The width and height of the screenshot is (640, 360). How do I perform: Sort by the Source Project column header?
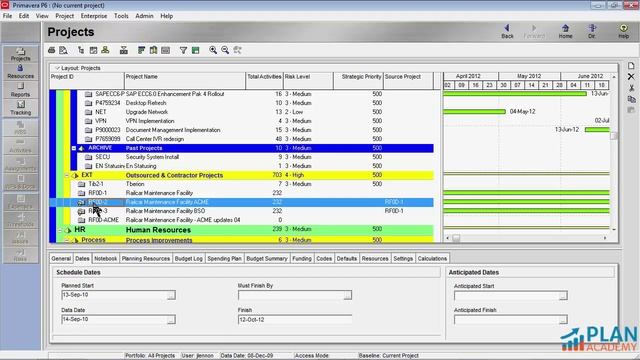click(408, 81)
